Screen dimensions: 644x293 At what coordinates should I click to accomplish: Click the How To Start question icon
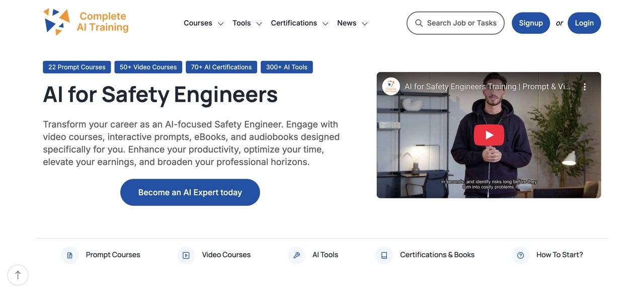(520, 255)
